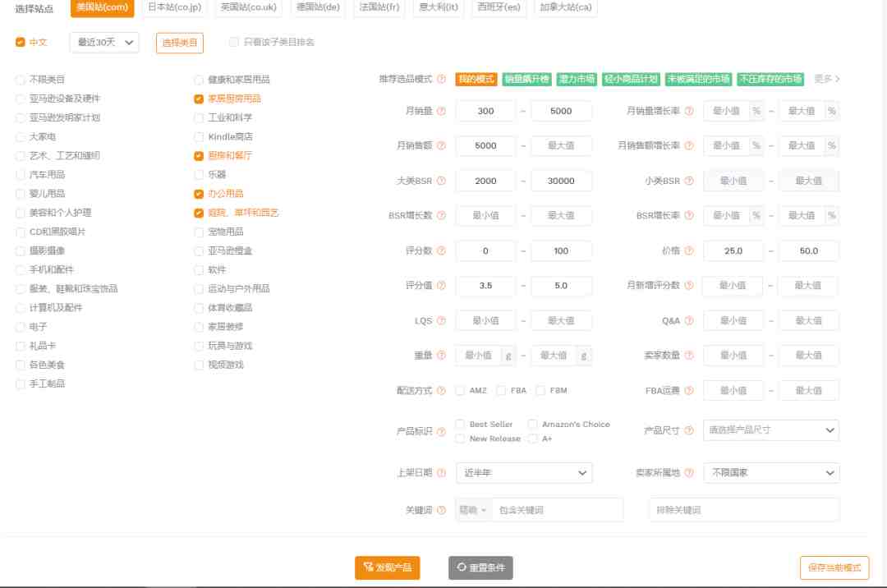Viewport: 887px width, 588px height.
Task: Tick the New Release checkbox
Action: coord(460,439)
